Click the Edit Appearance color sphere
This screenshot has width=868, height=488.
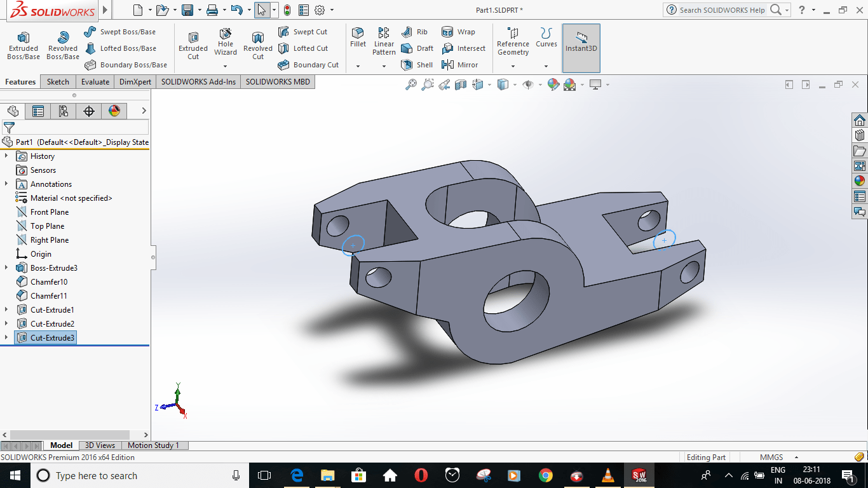click(x=553, y=84)
